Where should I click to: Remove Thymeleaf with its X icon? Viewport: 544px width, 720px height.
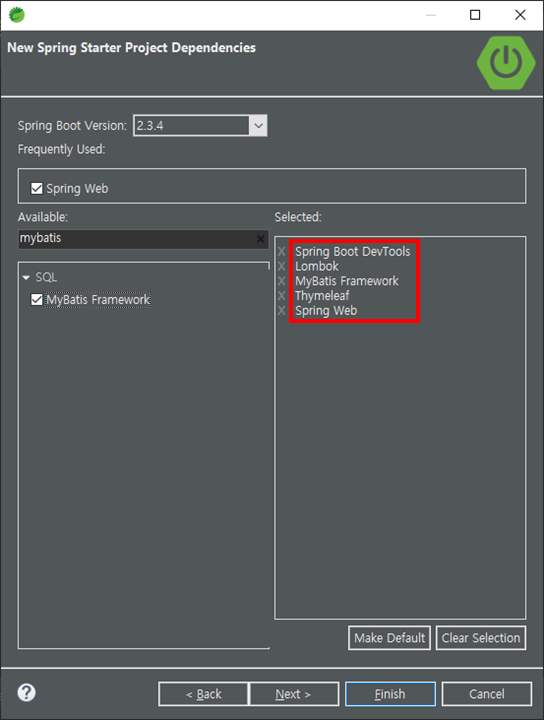click(281, 295)
